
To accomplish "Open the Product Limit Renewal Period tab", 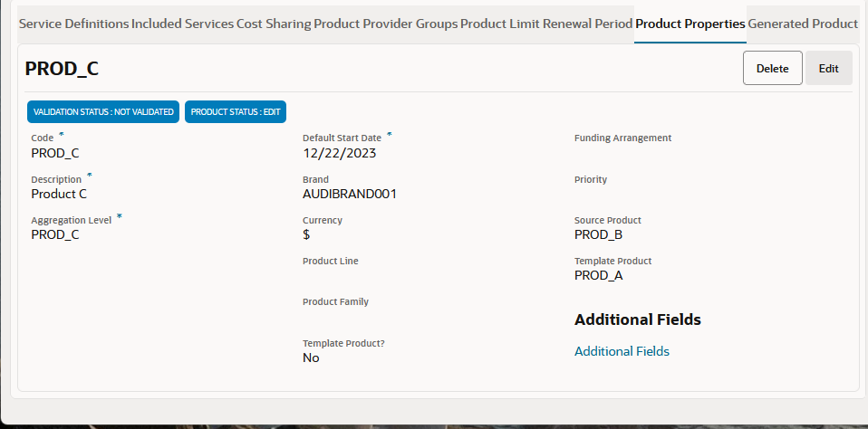I will point(546,24).
